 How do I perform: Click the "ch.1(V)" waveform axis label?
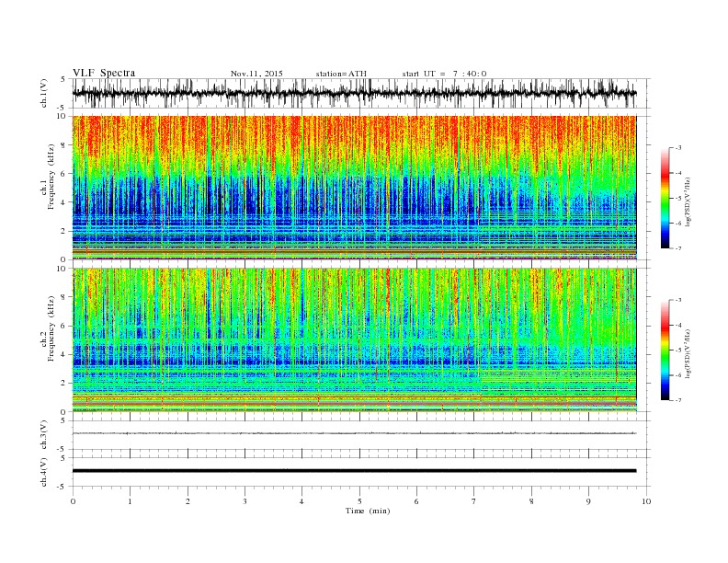point(44,93)
